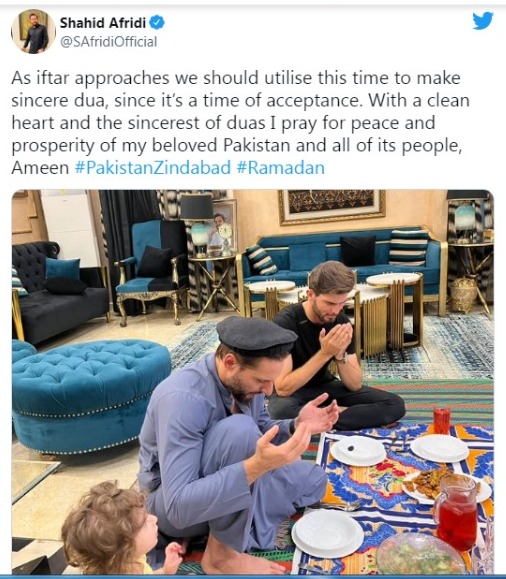The width and height of the screenshot is (506, 579).
Task: Click the man in black praying
Action: [x=332, y=347]
